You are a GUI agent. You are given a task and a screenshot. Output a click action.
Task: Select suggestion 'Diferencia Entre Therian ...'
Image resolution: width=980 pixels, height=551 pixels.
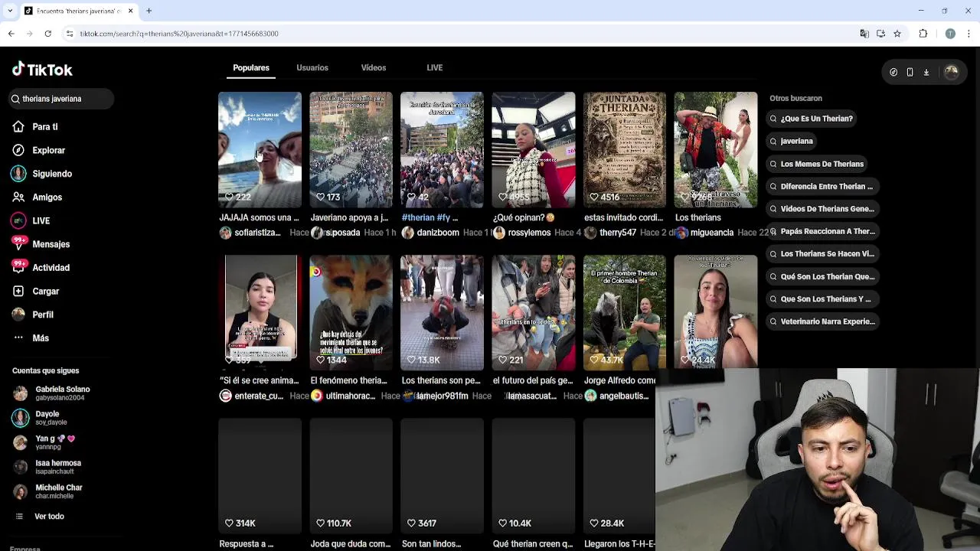click(x=822, y=186)
